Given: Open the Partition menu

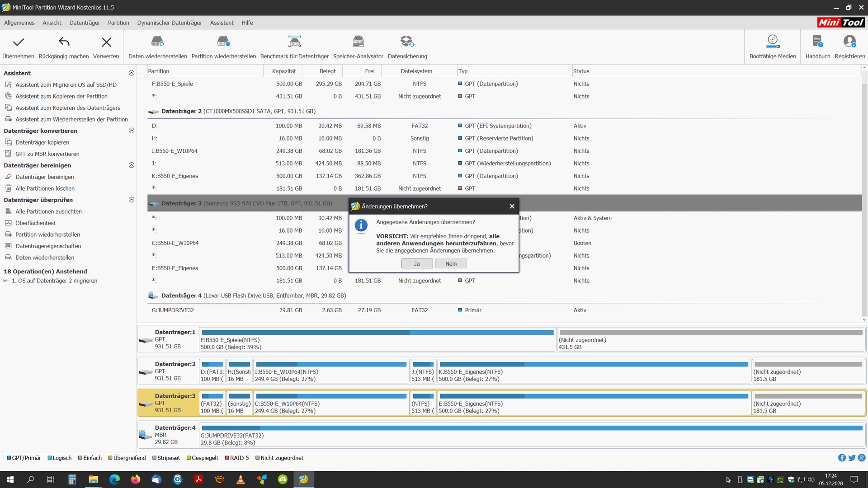Looking at the screenshot, I should pos(118,23).
